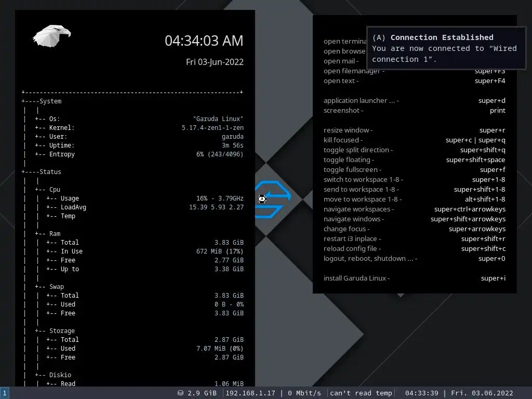Click the "toggle fullscreen" shortcut line
The image size is (532, 399).
[353, 169]
